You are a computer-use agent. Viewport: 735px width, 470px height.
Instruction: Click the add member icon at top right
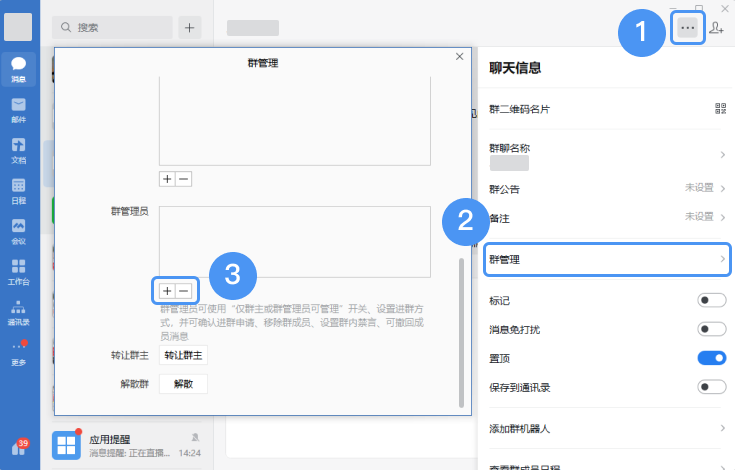[716, 29]
